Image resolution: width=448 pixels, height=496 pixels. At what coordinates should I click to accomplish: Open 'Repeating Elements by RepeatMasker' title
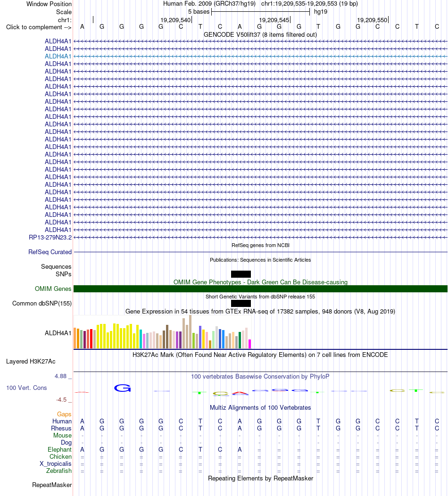click(260, 478)
